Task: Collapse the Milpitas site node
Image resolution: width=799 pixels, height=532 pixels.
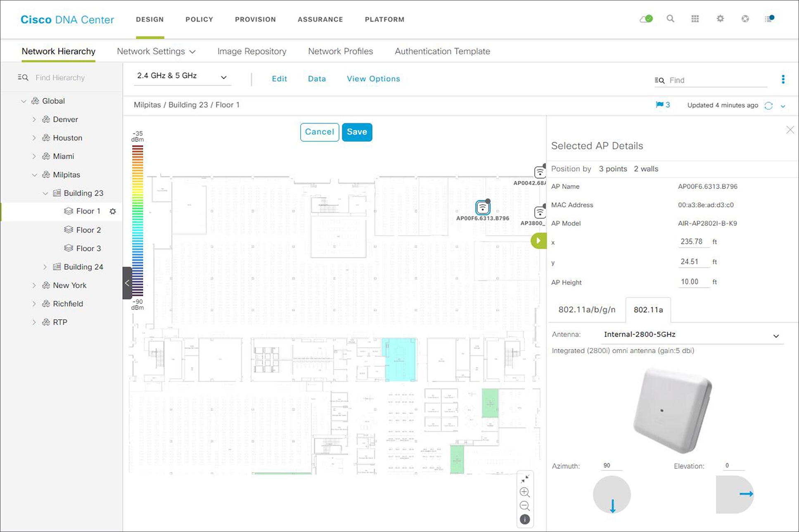Action: coord(34,175)
